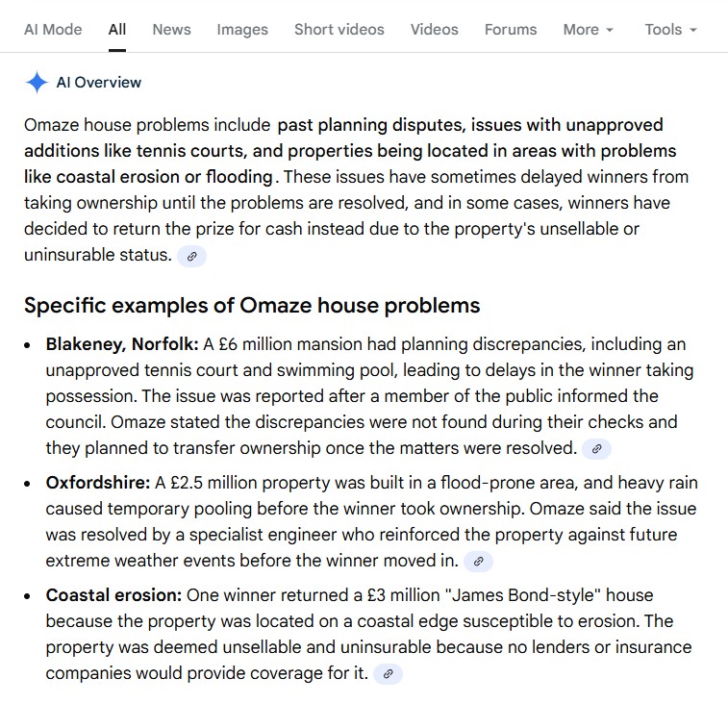The image size is (728, 703).
Task: Switch to AI Mode tab
Action: [x=53, y=29]
